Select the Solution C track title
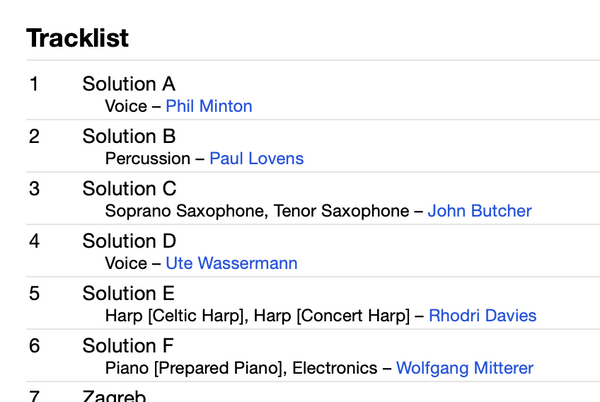The height and width of the screenshot is (402, 600). tap(129, 189)
